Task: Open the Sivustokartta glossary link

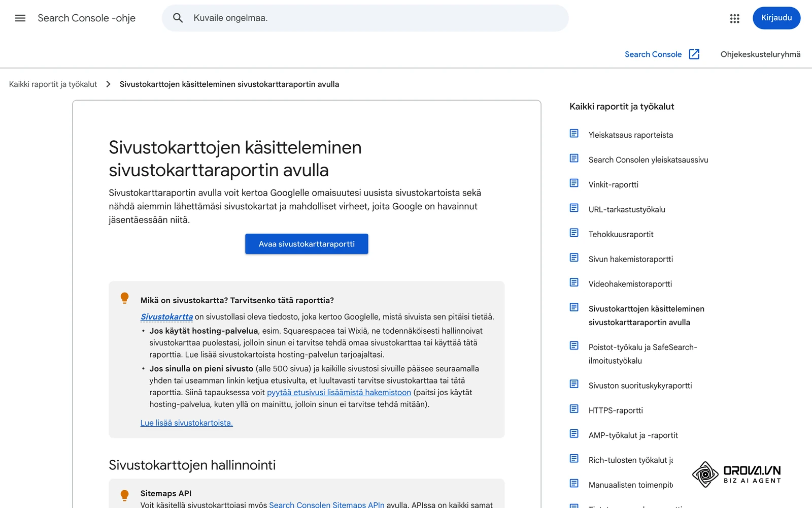Action: (x=166, y=317)
